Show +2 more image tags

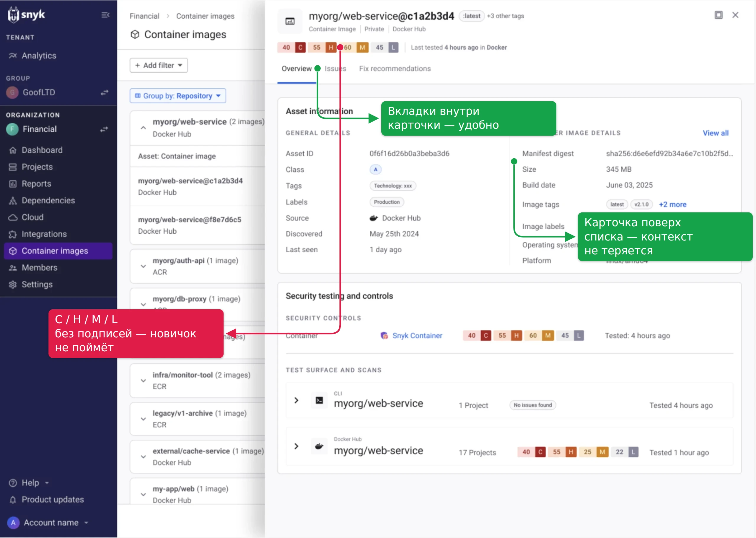672,204
